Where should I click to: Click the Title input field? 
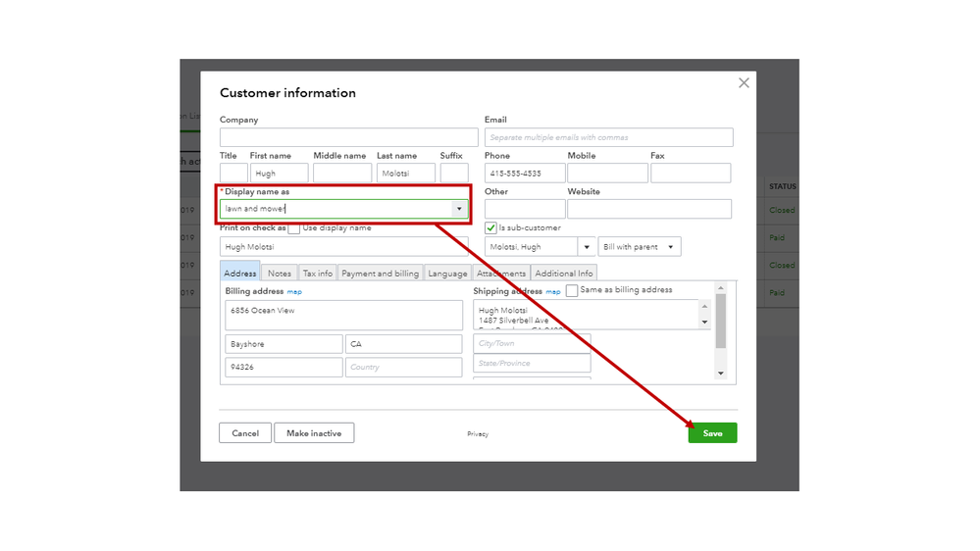233,174
